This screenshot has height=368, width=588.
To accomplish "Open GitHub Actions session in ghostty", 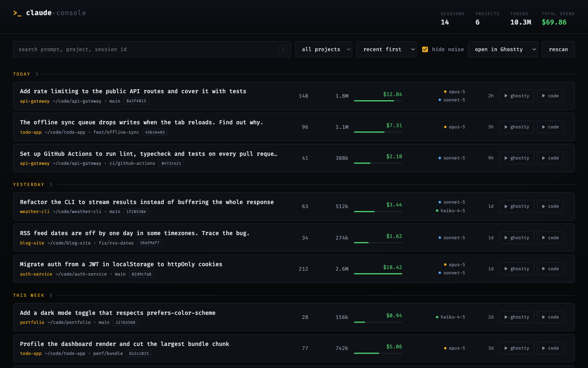I will pos(517,158).
